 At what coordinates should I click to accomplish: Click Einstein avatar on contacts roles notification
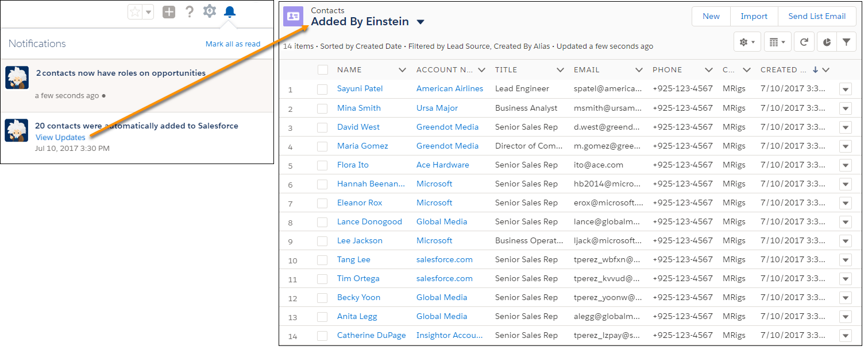pos(17,77)
